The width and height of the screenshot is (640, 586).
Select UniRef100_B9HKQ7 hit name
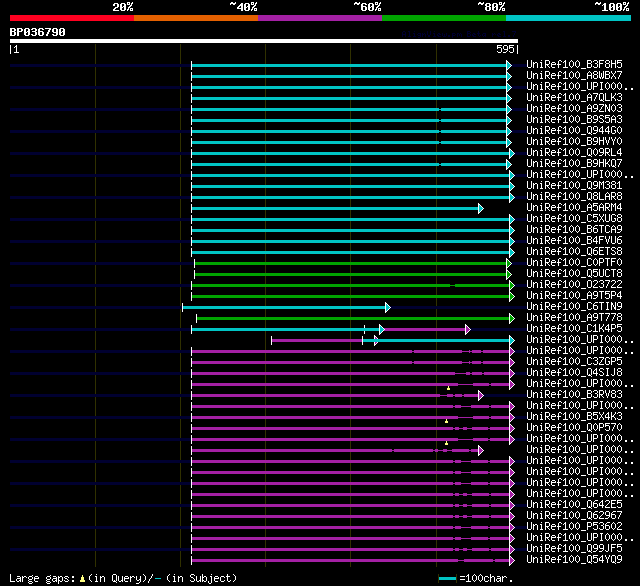click(x=574, y=164)
